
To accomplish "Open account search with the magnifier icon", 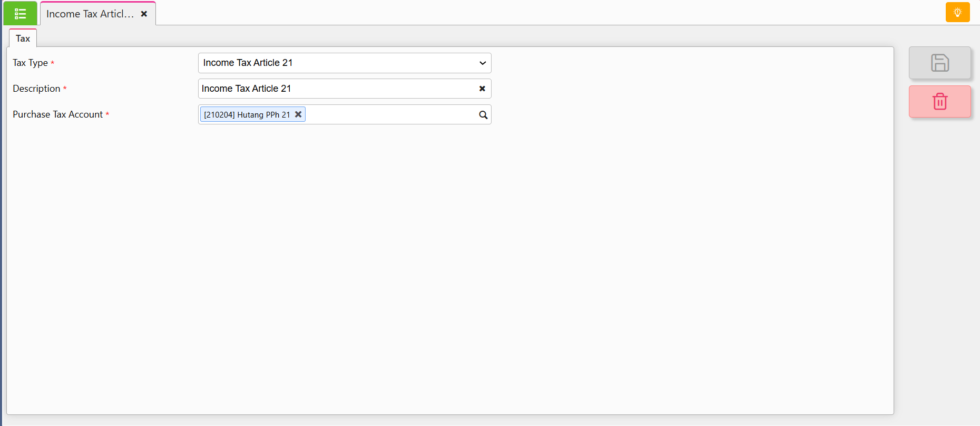I will [x=483, y=115].
